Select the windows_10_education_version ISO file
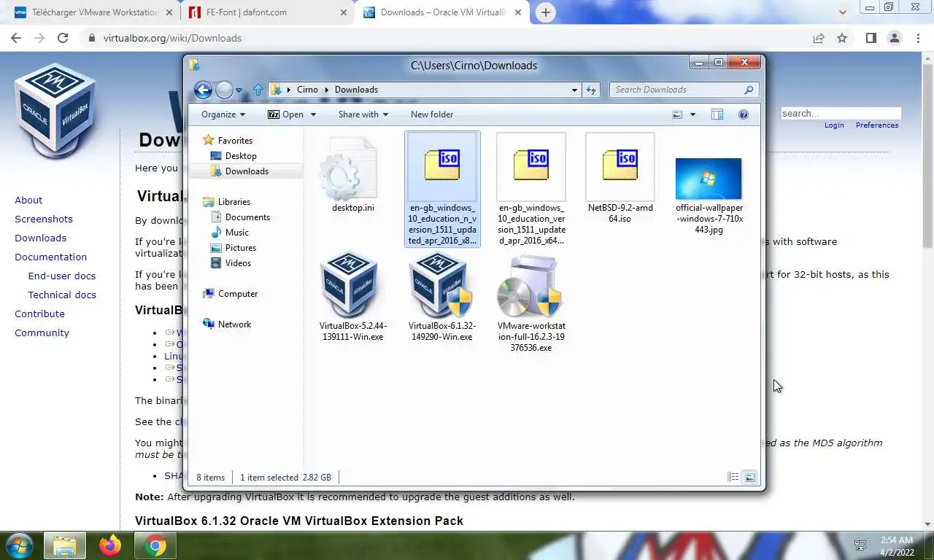The height and width of the screenshot is (560, 934). click(x=531, y=190)
